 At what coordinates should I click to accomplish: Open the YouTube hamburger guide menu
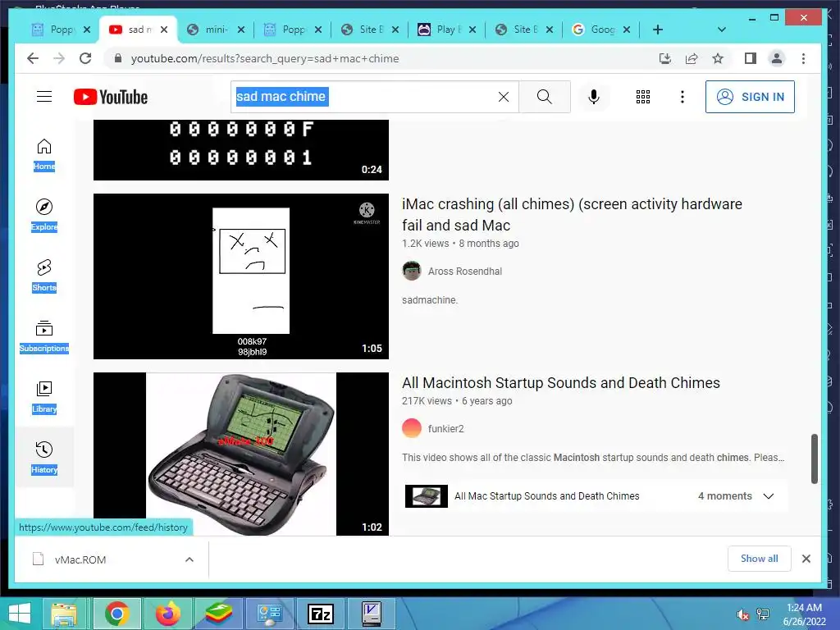point(44,97)
